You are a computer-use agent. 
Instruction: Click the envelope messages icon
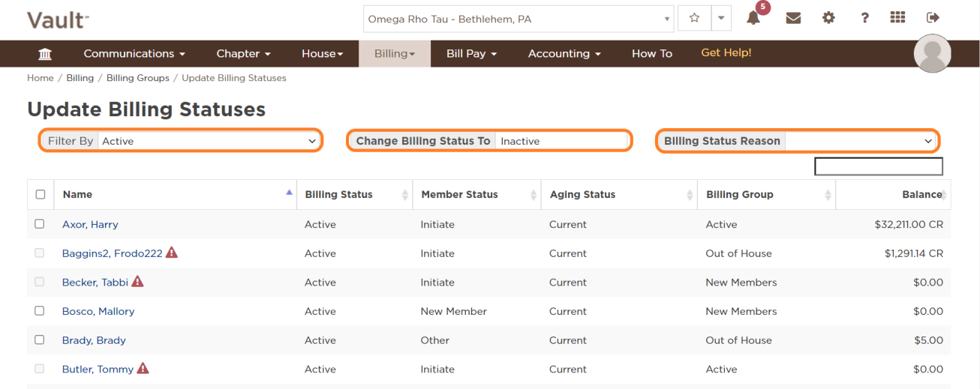(793, 19)
